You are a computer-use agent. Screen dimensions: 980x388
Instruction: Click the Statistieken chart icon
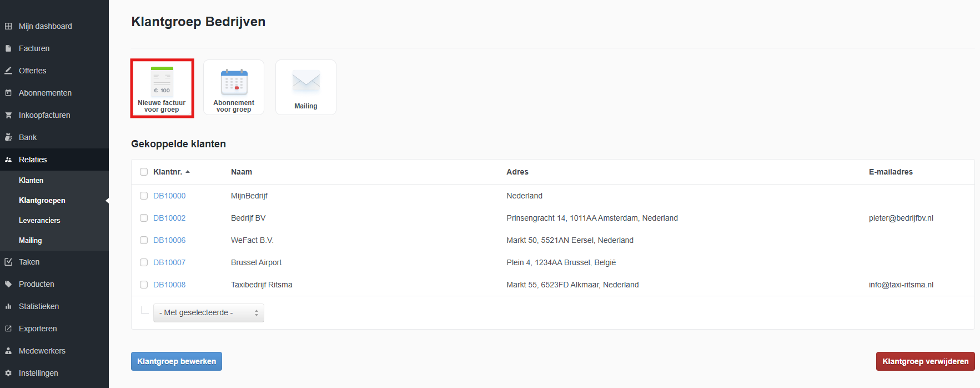[x=8, y=306]
